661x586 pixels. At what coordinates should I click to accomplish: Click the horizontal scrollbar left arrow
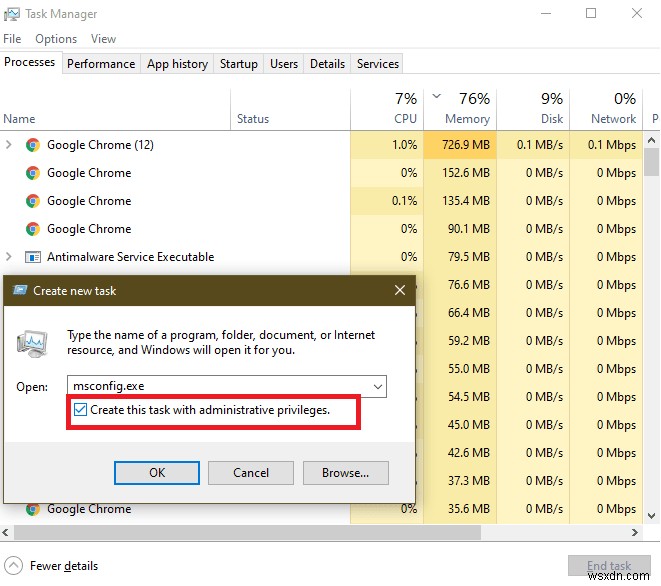(5, 532)
